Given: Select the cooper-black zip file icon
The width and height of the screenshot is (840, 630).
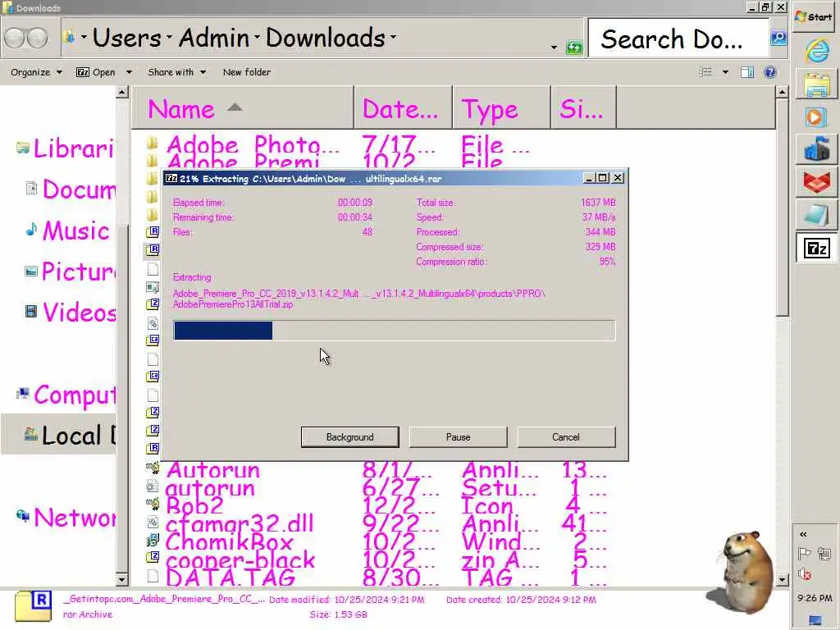Looking at the screenshot, I should coord(152,557).
